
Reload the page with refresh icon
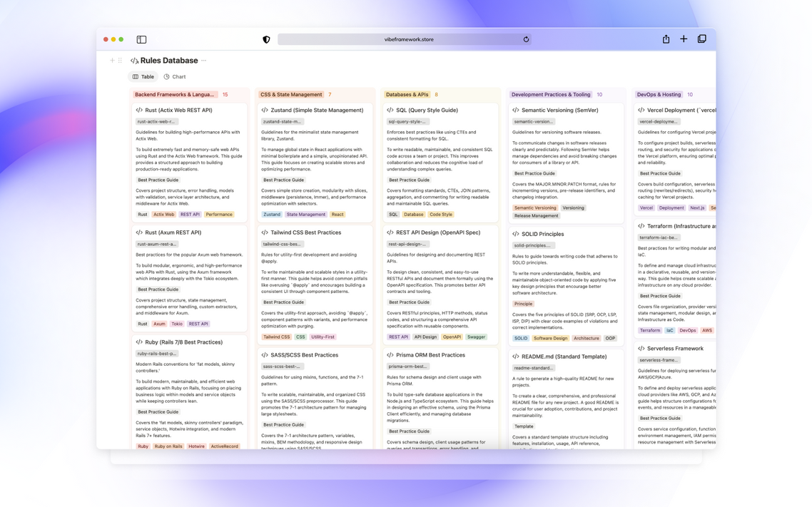[526, 39]
